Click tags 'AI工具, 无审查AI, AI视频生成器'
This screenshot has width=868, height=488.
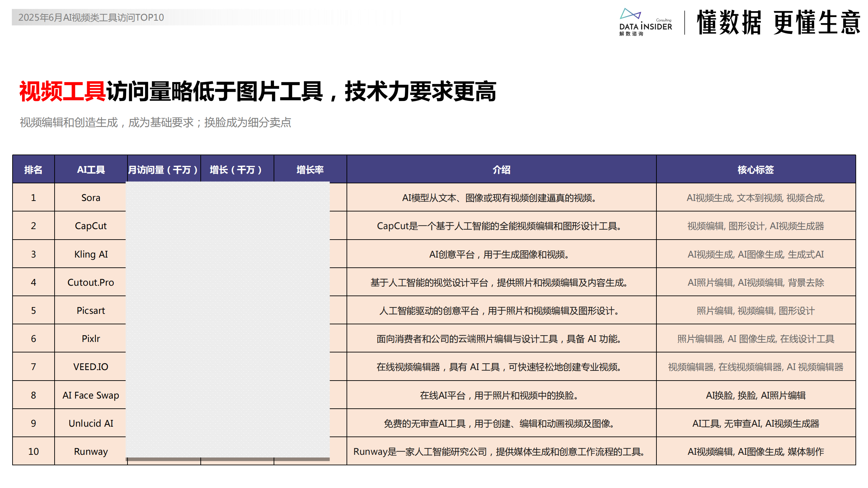click(756, 424)
